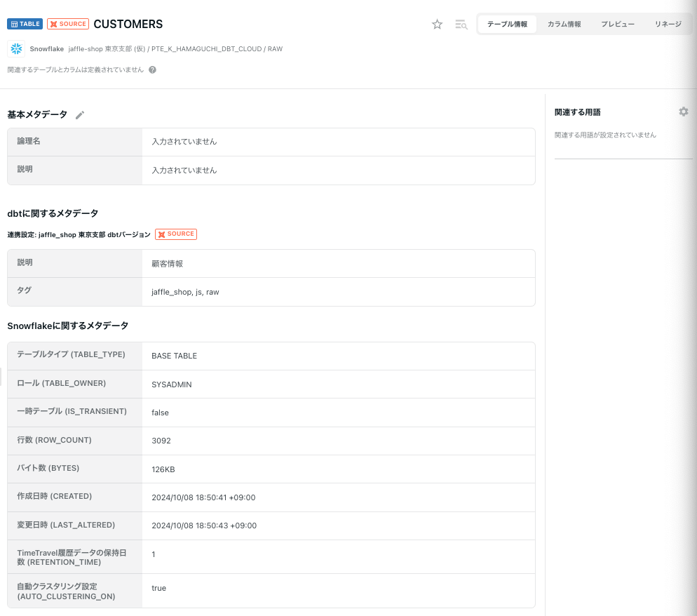Click the BASE TABLE value
The image size is (697, 616).
click(x=174, y=356)
